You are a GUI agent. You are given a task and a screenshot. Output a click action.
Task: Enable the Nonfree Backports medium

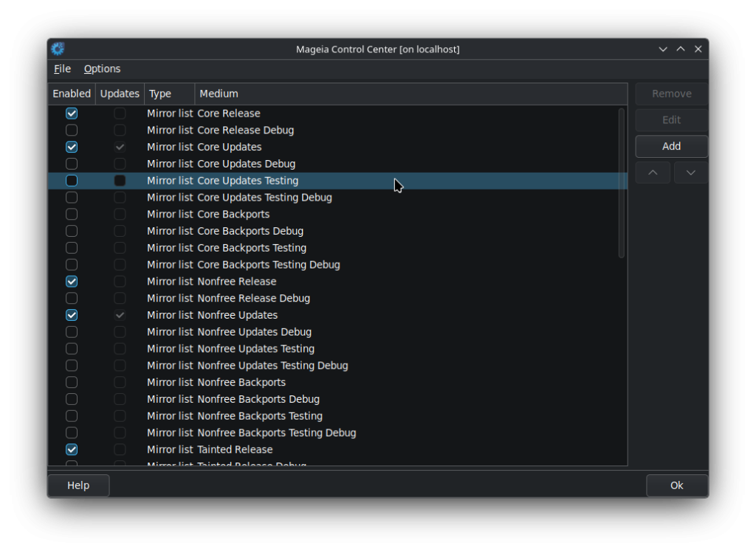coord(72,383)
